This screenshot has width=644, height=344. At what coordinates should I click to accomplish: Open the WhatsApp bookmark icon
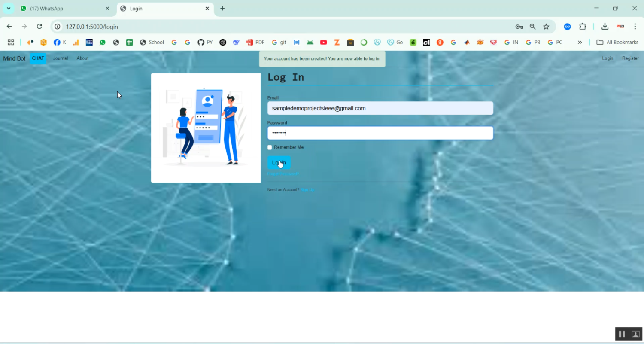103,42
